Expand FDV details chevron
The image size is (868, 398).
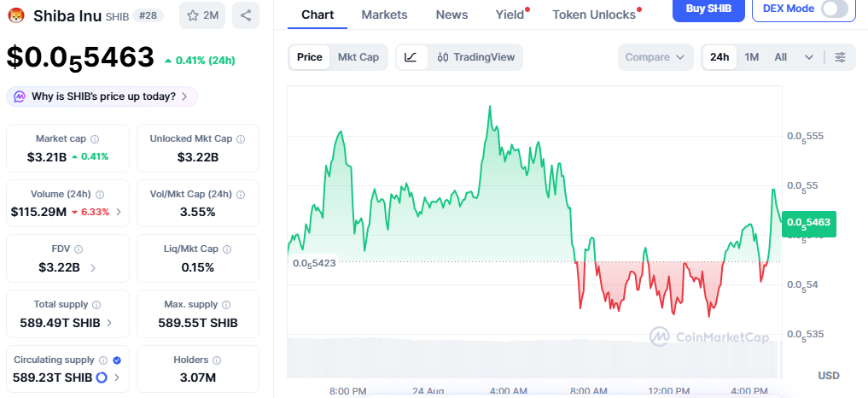pyautogui.click(x=92, y=267)
